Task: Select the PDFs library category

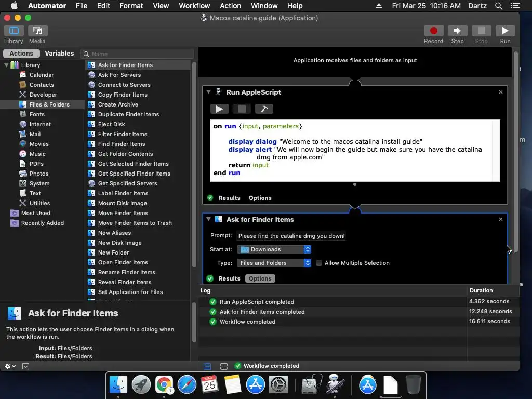Action: pos(36,163)
